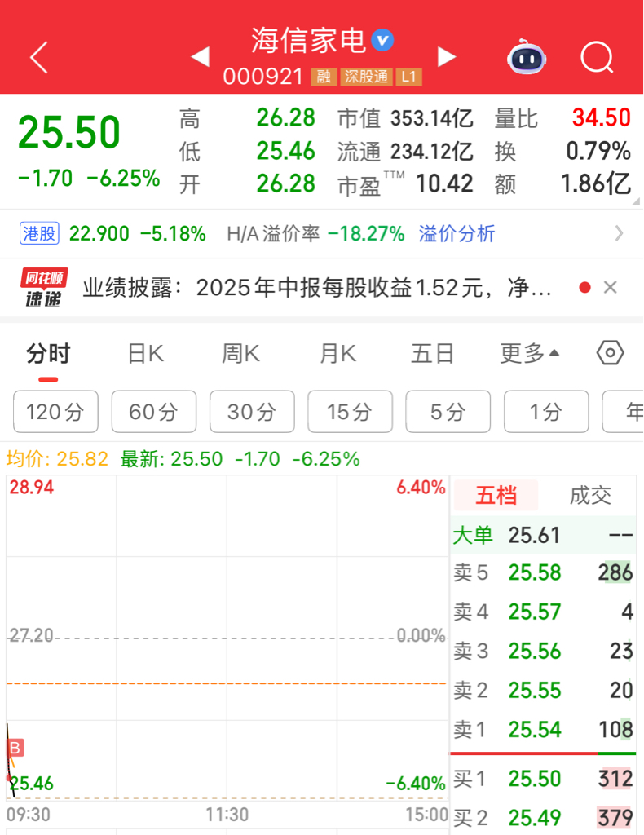Switch to 月K tab
The width and height of the screenshot is (644, 835).
[x=337, y=354]
